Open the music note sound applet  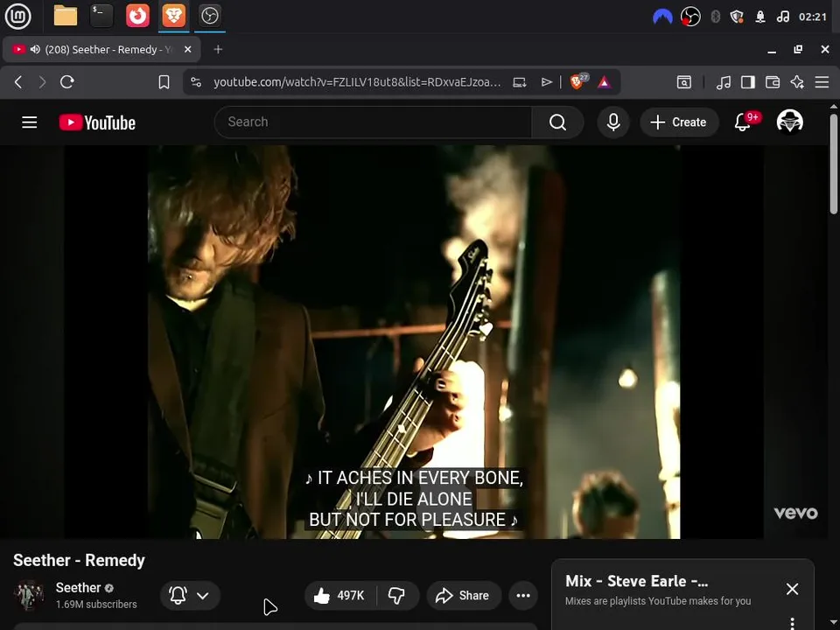(782, 17)
